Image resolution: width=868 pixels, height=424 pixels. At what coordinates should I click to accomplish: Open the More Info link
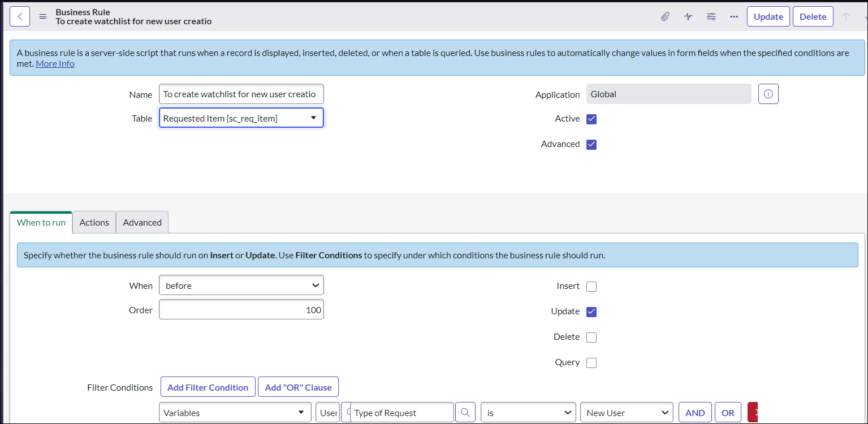[x=55, y=63]
